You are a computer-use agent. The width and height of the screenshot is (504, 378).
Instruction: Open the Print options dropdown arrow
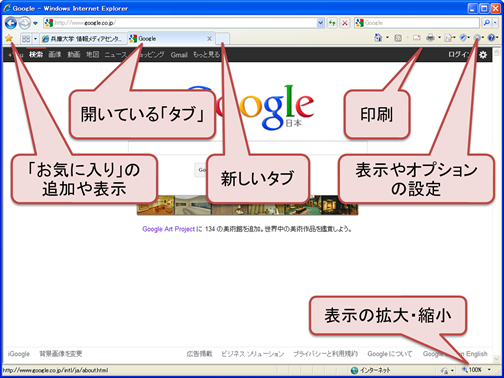click(439, 38)
